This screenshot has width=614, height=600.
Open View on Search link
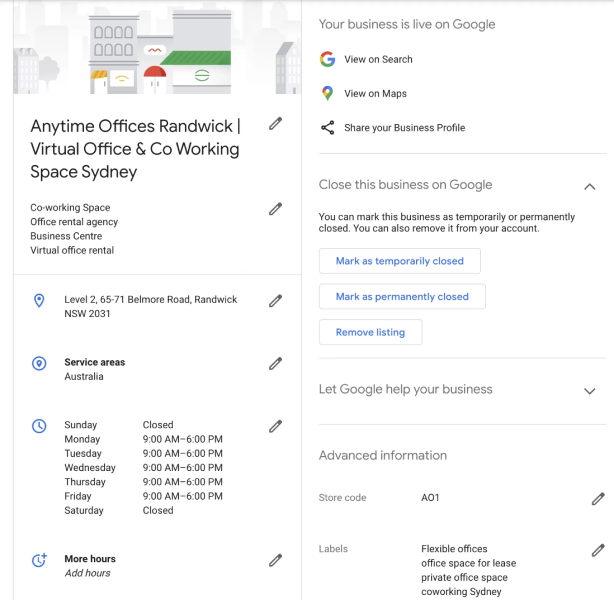pos(378,59)
